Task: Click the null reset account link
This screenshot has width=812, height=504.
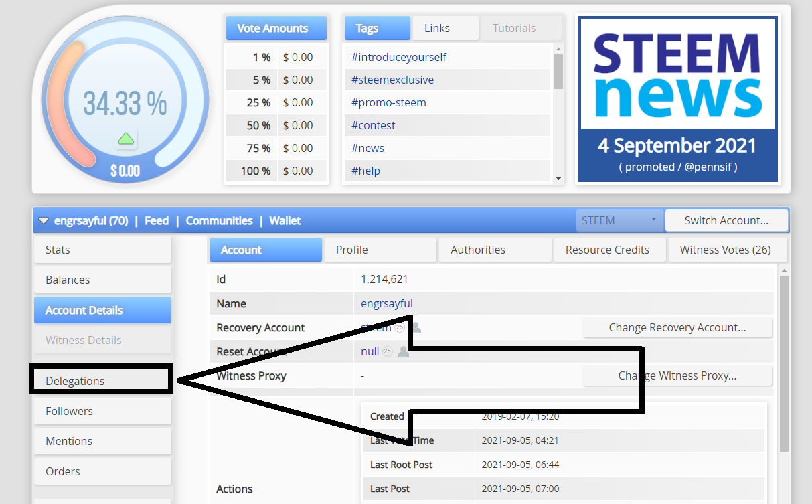Action: pyautogui.click(x=370, y=351)
